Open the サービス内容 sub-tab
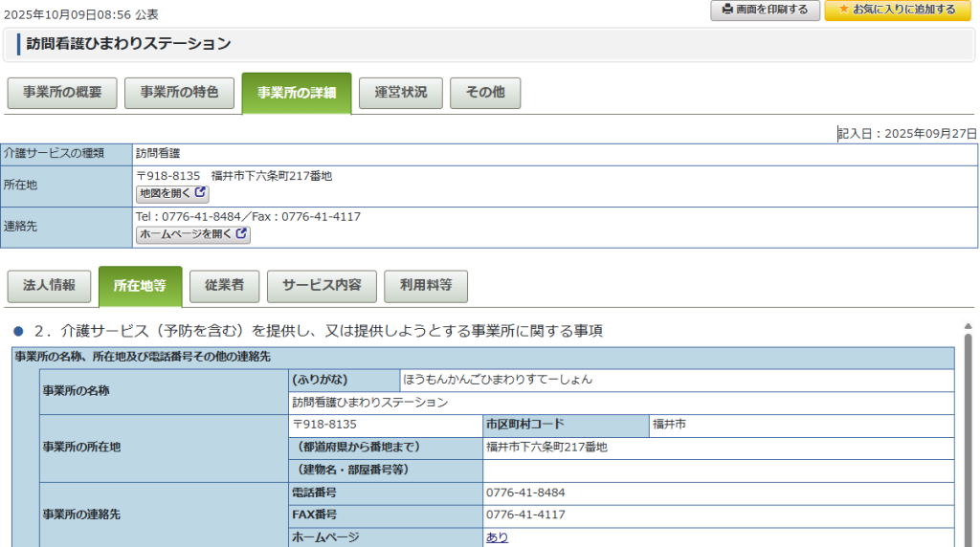This screenshot has width=980, height=547. pos(322,286)
